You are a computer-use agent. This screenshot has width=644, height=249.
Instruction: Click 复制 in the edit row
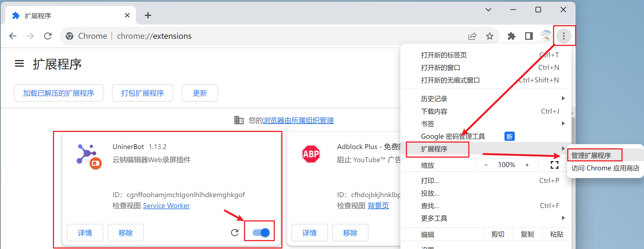[527, 234]
